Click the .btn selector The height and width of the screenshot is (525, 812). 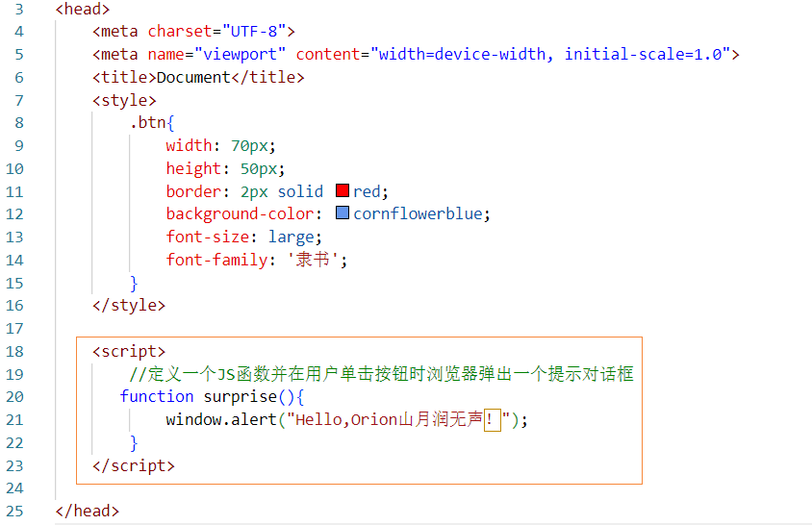coord(147,123)
